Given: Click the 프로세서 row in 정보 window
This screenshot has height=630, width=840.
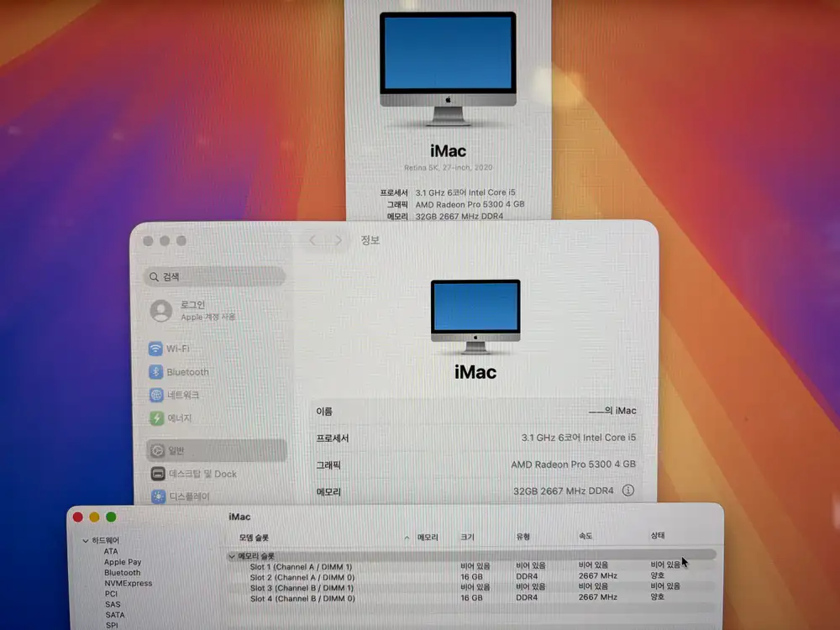Looking at the screenshot, I should pyautogui.click(x=475, y=438).
